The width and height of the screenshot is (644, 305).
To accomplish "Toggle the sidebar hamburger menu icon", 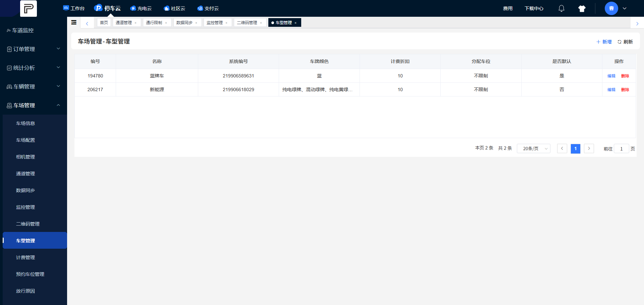I will 74,22.
